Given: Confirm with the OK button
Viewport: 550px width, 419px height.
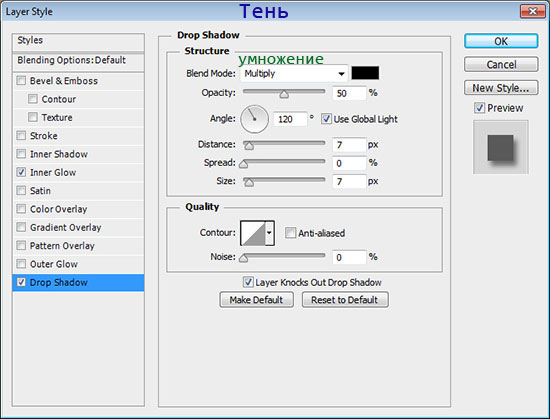Looking at the screenshot, I should point(501,41).
